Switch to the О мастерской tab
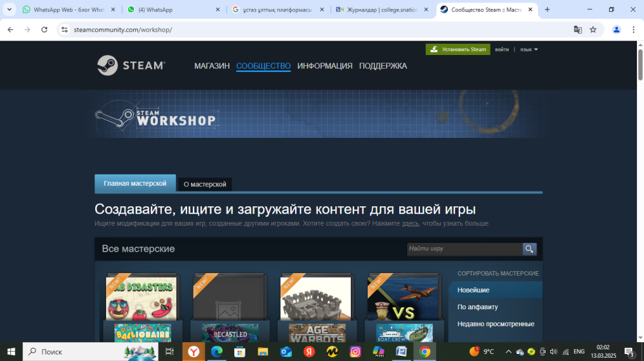644x361 pixels. point(205,184)
